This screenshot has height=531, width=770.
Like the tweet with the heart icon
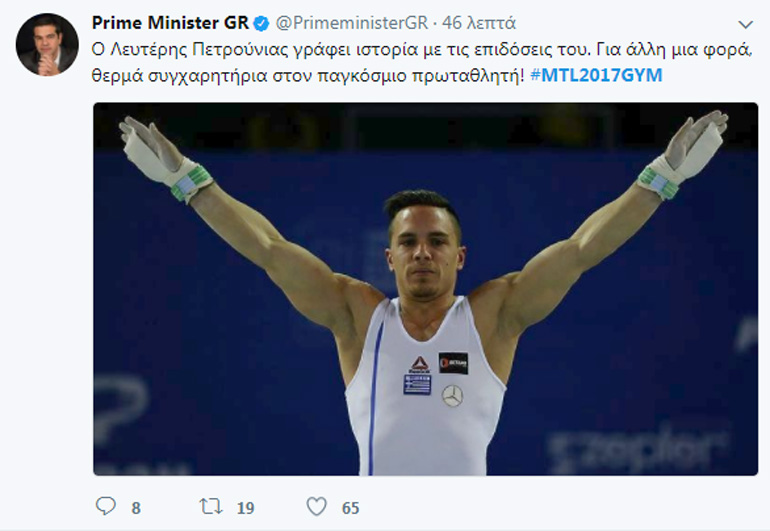point(317,507)
